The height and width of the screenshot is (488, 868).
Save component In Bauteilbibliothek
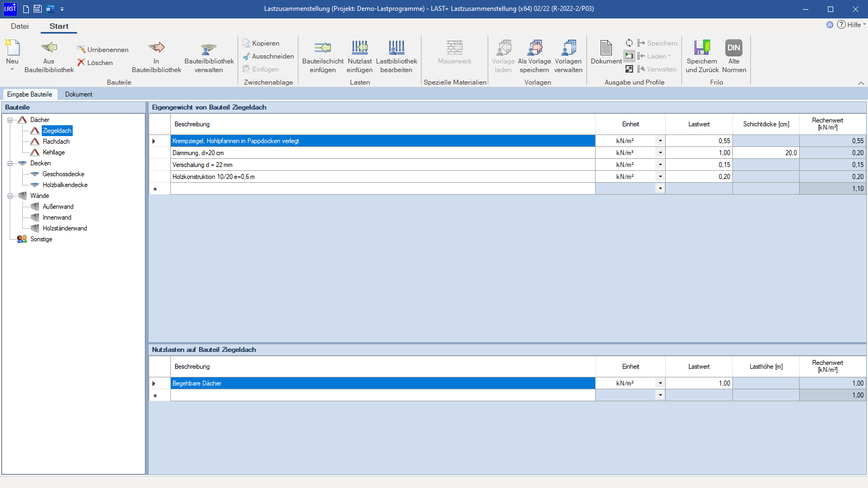pyautogui.click(x=156, y=56)
